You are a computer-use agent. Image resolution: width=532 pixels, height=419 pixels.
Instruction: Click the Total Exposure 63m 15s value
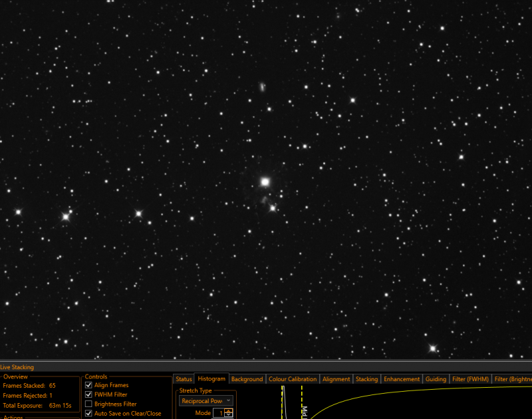tap(60, 406)
